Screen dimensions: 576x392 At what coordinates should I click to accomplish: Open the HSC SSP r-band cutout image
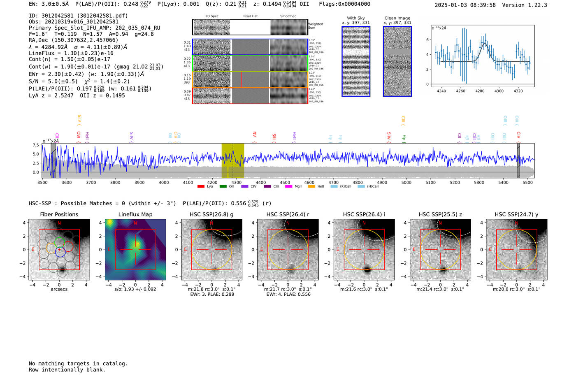pos(288,249)
